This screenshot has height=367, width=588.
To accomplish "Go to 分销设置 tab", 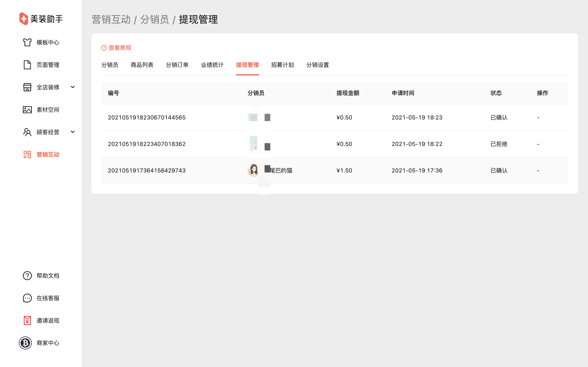I will pos(317,65).
